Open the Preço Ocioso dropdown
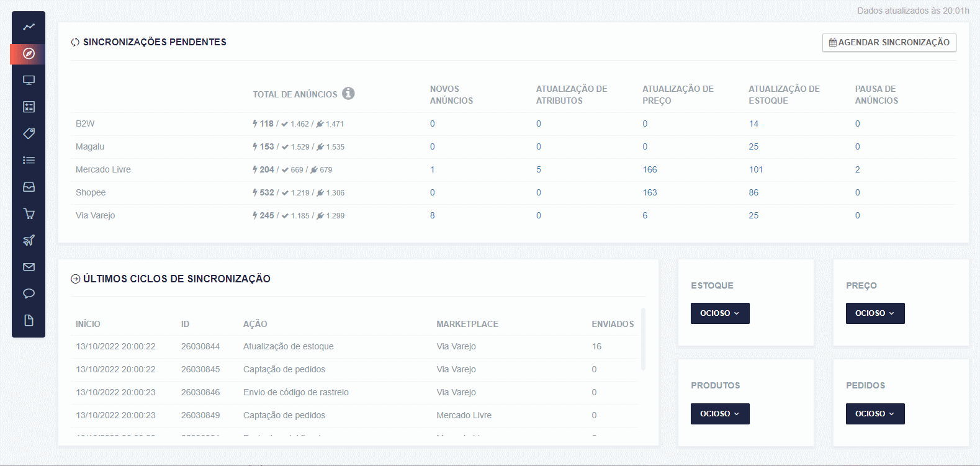 pyautogui.click(x=875, y=313)
